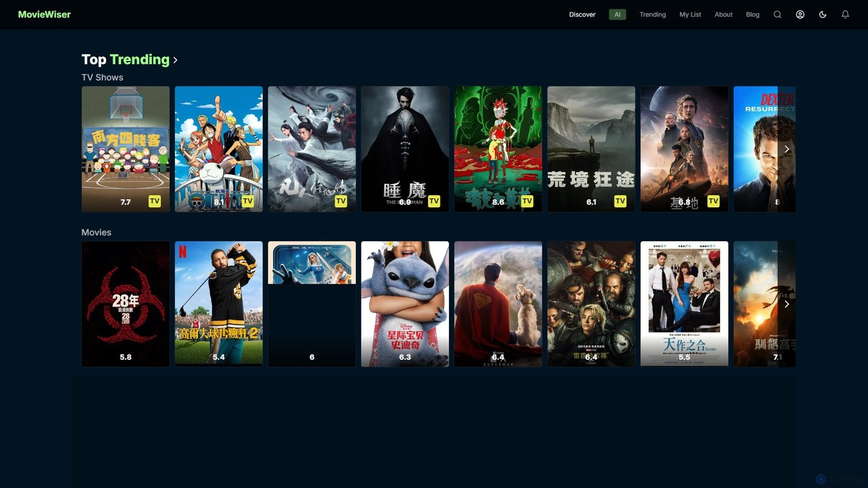Open the user account icon
Screen dimensions: 868x488
[800, 14]
